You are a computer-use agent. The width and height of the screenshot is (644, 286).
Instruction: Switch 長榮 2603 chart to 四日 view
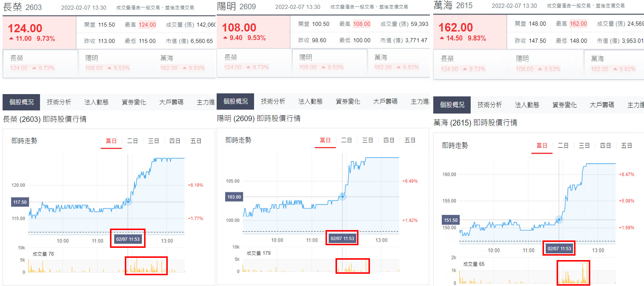(174, 141)
